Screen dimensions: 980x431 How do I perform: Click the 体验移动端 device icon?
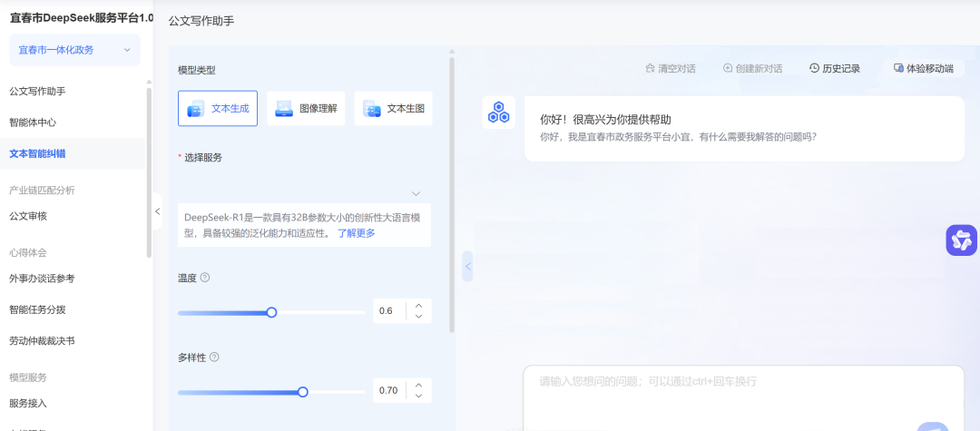pos(898,68)
